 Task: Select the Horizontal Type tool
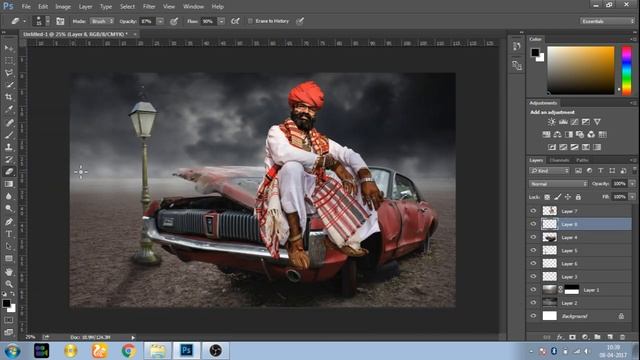[9, 234]
